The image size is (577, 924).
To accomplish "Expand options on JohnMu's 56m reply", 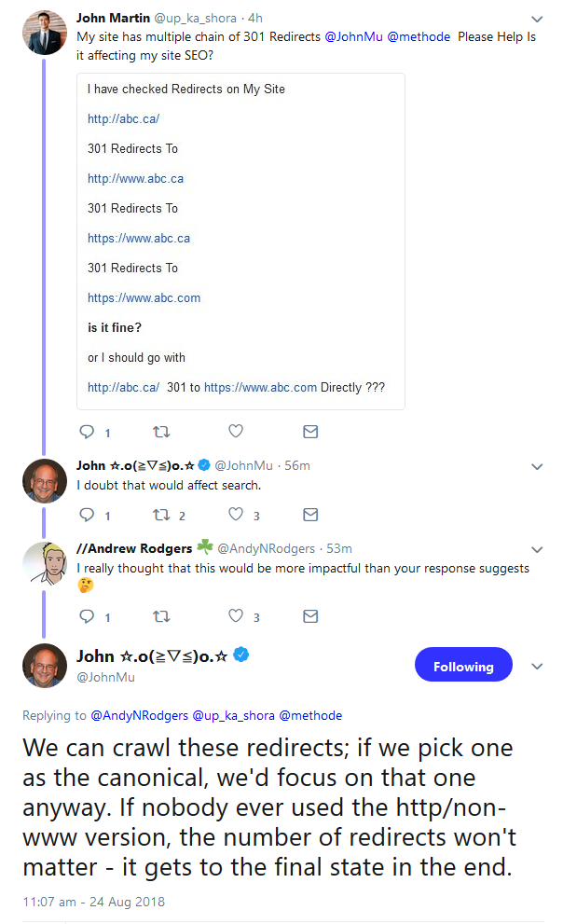I will coord(537,466).
